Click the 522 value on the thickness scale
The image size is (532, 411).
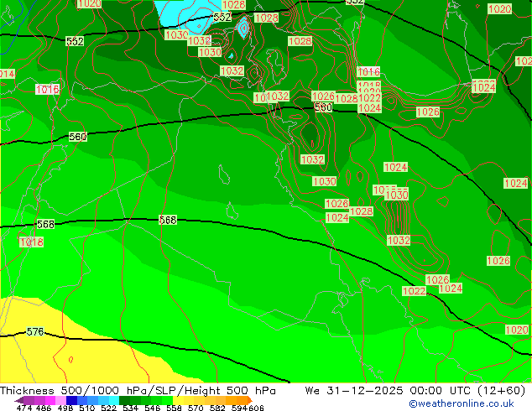point(108,408)
